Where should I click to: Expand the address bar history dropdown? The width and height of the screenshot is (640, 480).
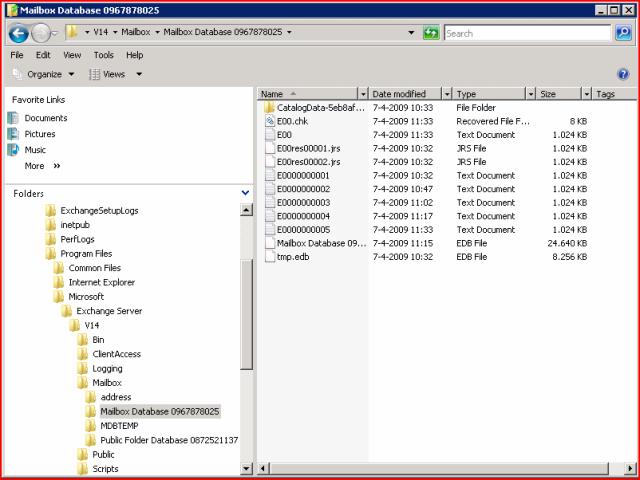point(411,33)
